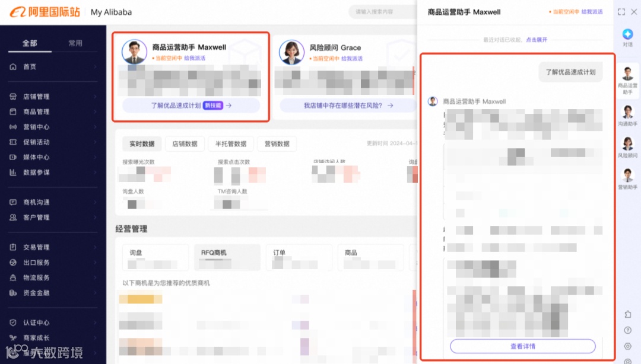Click the 数据参谋 chart icon
The image size is (641, 364).
pos(13,172)
